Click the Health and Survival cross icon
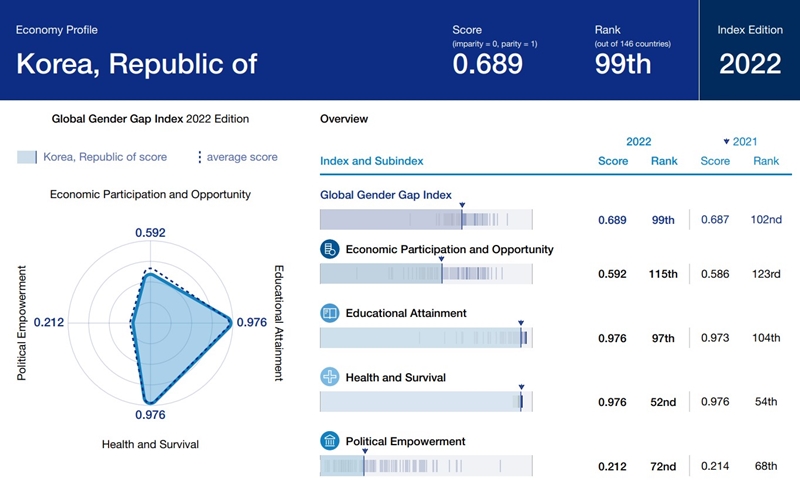Screen dimensions: 800x493 [x=330, y=377]
